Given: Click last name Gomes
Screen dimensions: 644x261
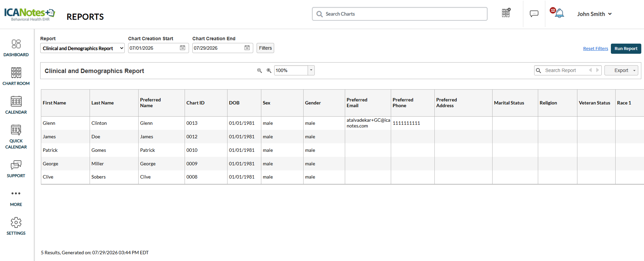Looking at the screenshot, I should 99,150.
